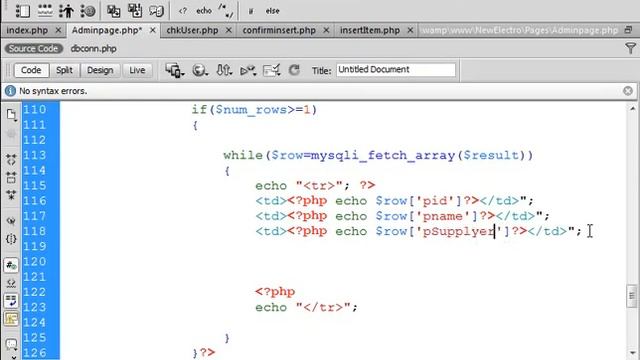Click 'pname' in code line 117
This screenshot has height=360, width=640.
[443, 216]
